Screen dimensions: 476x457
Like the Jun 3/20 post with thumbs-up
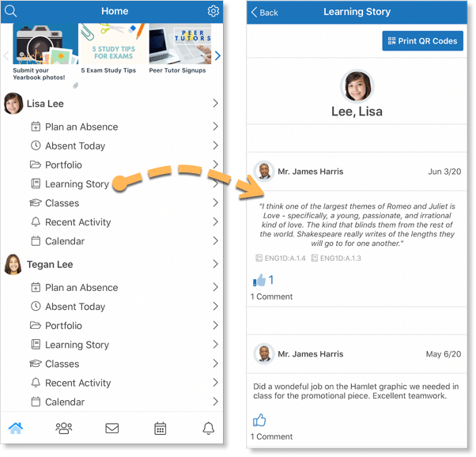259,280
